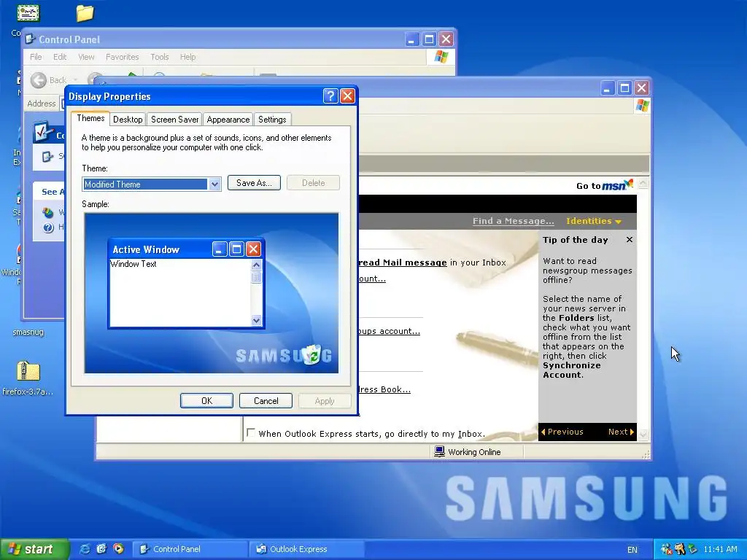
Task: Click OK in Display Properties
Action: (x=206, y=401)
